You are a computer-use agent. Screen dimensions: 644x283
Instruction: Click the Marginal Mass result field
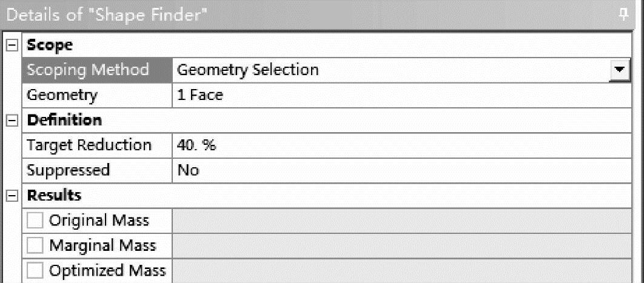click(x=406, y=245)
